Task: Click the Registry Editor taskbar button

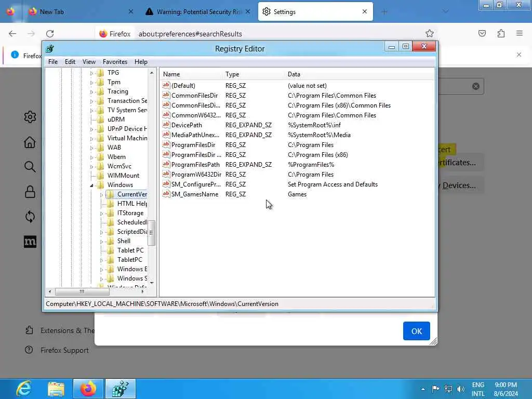Action: pyautogui.click(x=121, y=389)
